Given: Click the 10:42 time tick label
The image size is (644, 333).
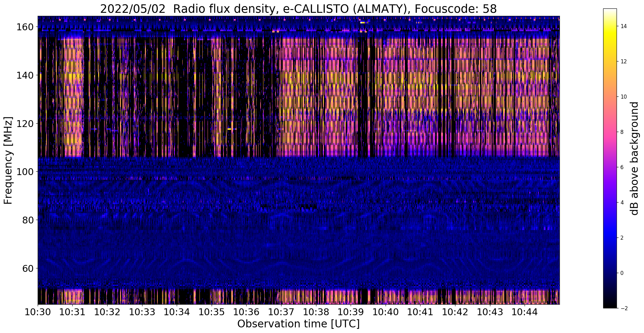Looking at the screenshot, I should pyautogui.click(x=455, y=312).
